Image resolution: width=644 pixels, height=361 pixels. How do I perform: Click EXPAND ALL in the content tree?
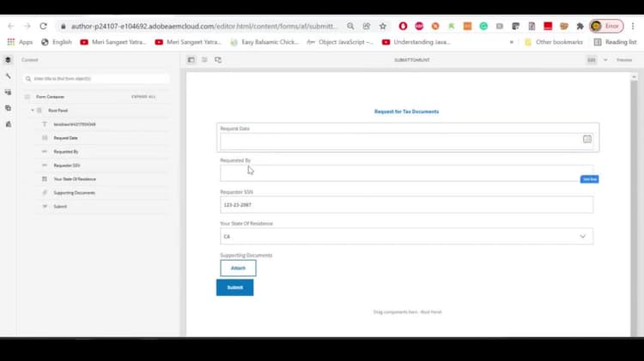pyautogui.click(x=143, y=97)
